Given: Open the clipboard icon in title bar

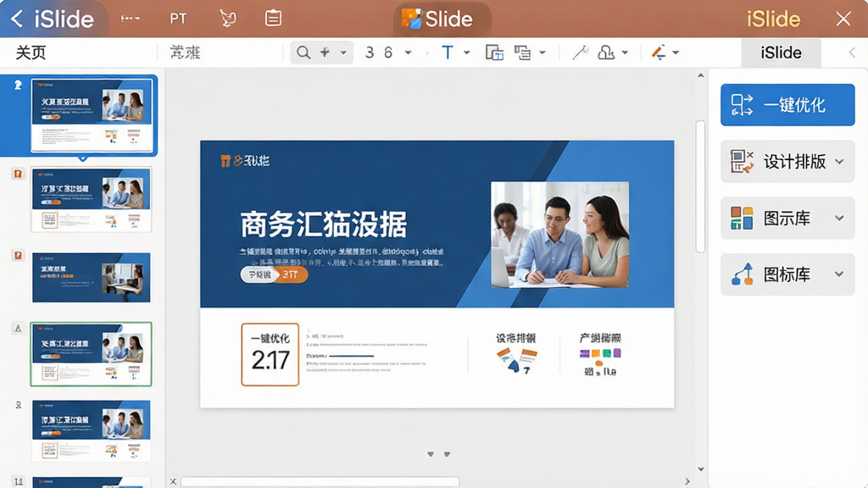Looking at the screenshot, I should [x=273, y=19].
